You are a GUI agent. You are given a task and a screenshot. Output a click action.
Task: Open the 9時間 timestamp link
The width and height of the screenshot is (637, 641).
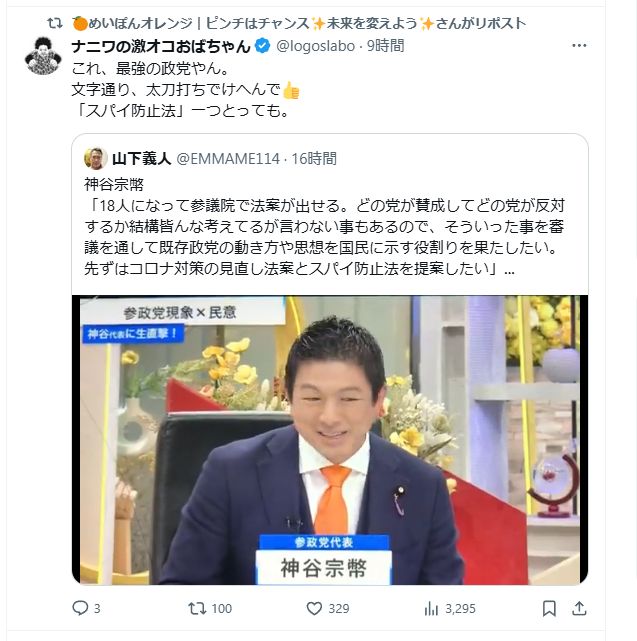[x=386, y=46]
